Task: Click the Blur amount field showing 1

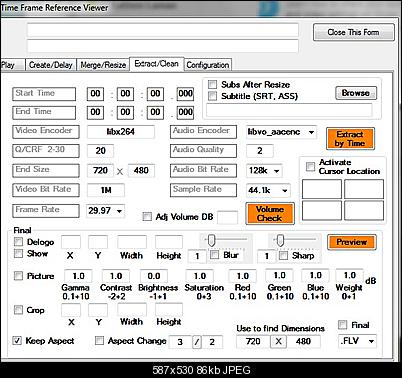Action: click(x=197, y=256)
